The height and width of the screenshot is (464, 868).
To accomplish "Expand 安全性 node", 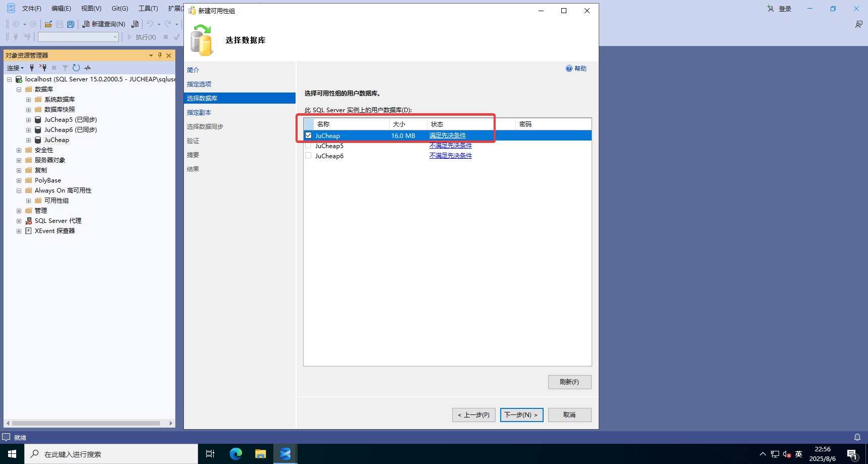I will click(x=19, y=150).
